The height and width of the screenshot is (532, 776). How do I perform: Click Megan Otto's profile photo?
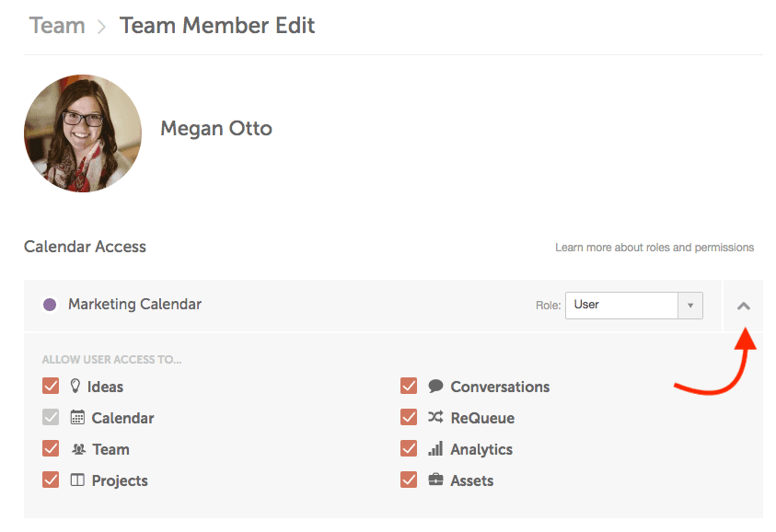pos(83,133)
